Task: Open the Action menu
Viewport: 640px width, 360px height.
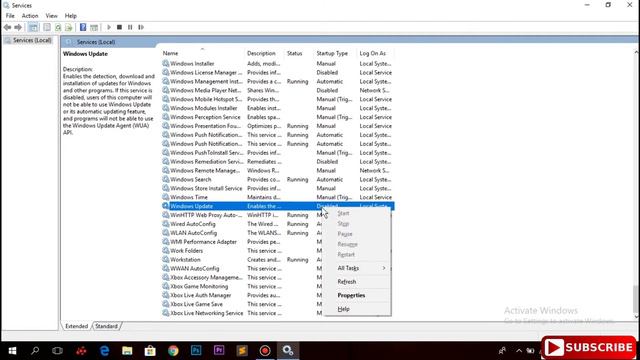Action: (x=30, y=16)
